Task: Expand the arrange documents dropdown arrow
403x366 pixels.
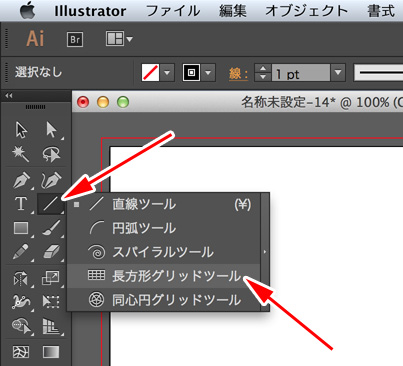Action: tap(129, 39)
